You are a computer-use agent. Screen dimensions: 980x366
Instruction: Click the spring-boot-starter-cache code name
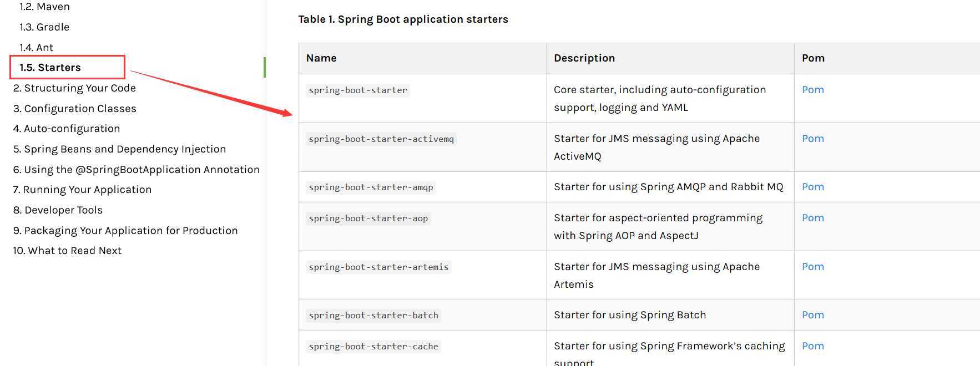coord(373,347)
